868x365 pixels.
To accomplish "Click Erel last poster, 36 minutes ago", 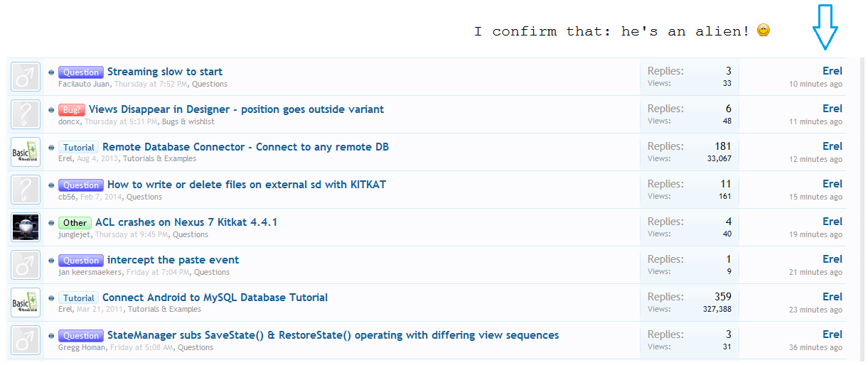I will tap(832, 334).
